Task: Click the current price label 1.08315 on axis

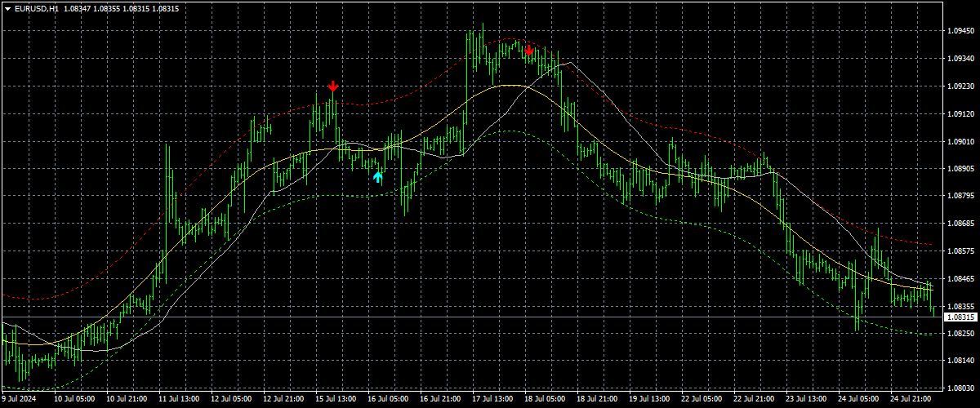Action: tap(960, 317)
